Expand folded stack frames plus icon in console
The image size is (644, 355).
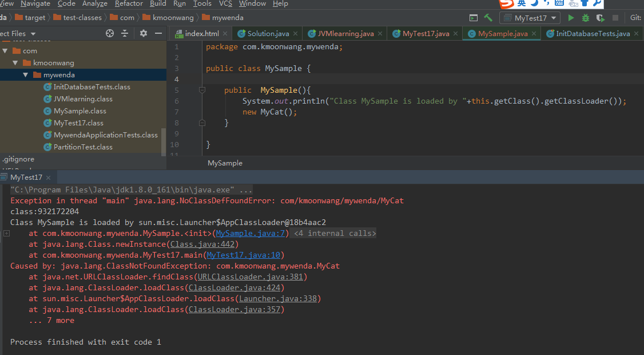6,233
